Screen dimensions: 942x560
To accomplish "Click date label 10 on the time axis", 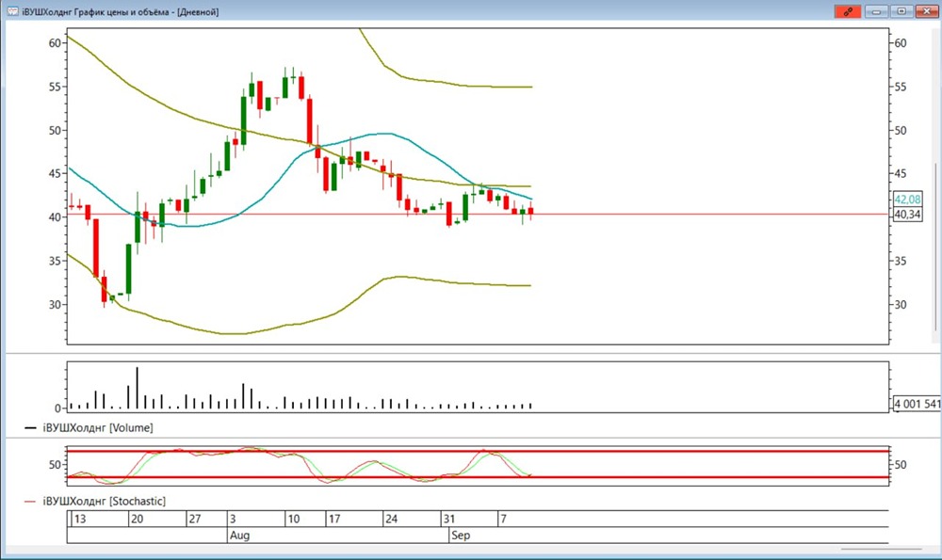I will (293, 519).
